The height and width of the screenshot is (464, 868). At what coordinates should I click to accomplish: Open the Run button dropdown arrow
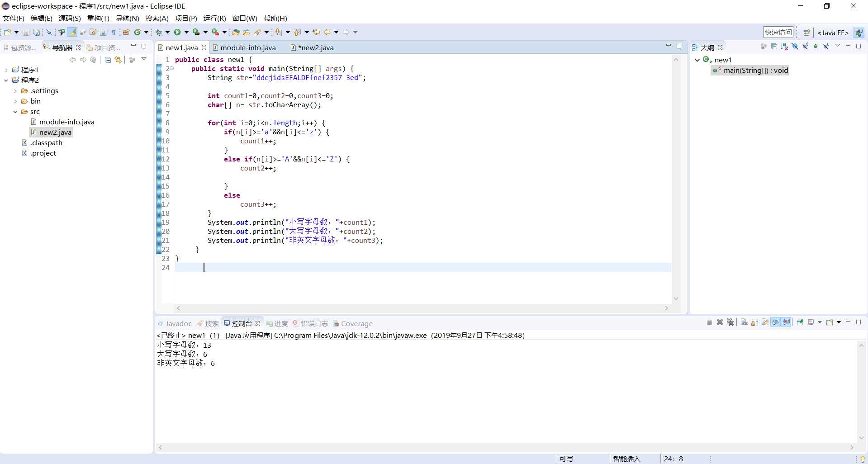pos(186,32)
